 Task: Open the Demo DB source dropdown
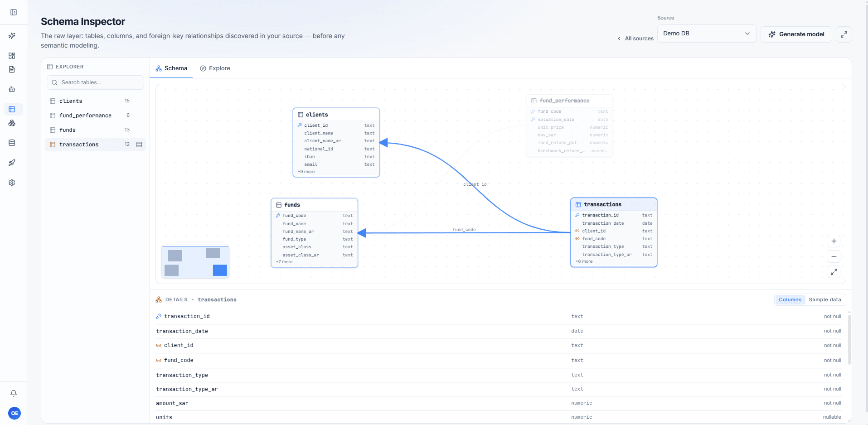point(707,34)
